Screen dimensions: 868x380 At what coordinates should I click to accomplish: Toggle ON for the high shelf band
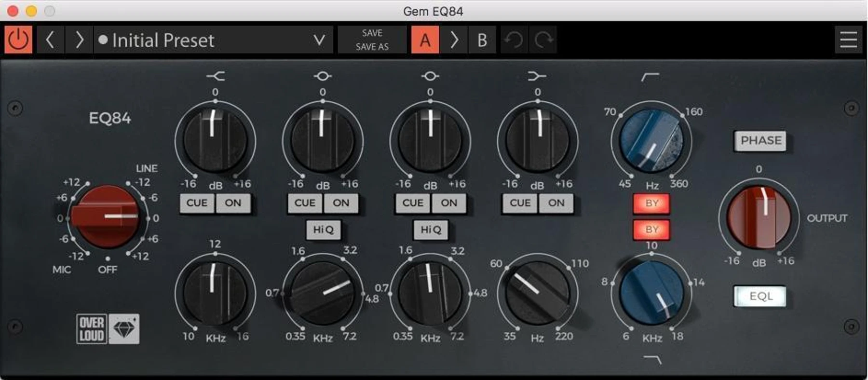point(233,203)
